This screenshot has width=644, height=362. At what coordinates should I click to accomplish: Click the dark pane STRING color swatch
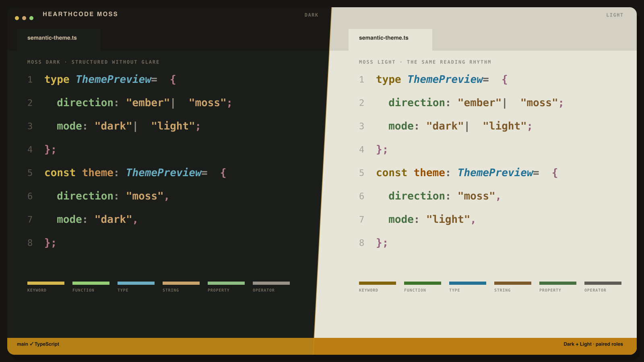pyautogui.click(x=181, y=283)
